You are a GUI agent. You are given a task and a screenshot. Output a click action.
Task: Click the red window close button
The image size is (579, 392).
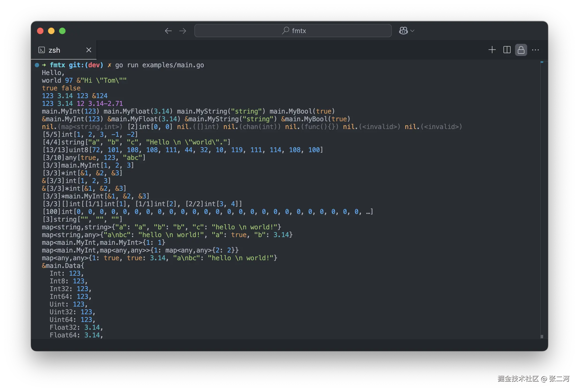[40, 31]
